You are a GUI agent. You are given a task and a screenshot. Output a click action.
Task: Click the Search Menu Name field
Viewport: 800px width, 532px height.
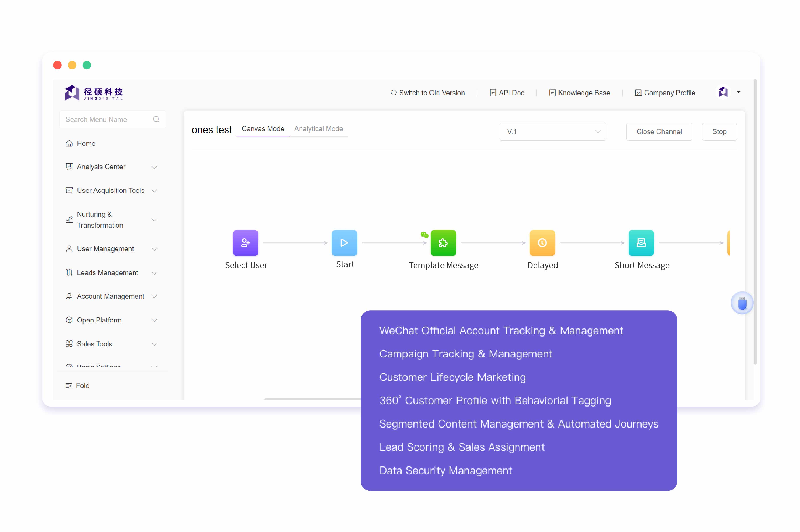pos(112,119)
